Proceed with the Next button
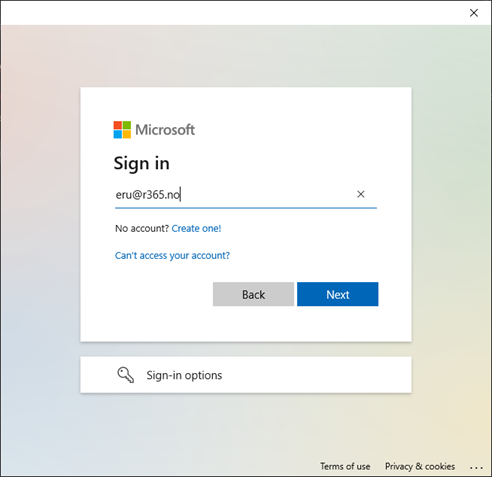 point(338,294)
